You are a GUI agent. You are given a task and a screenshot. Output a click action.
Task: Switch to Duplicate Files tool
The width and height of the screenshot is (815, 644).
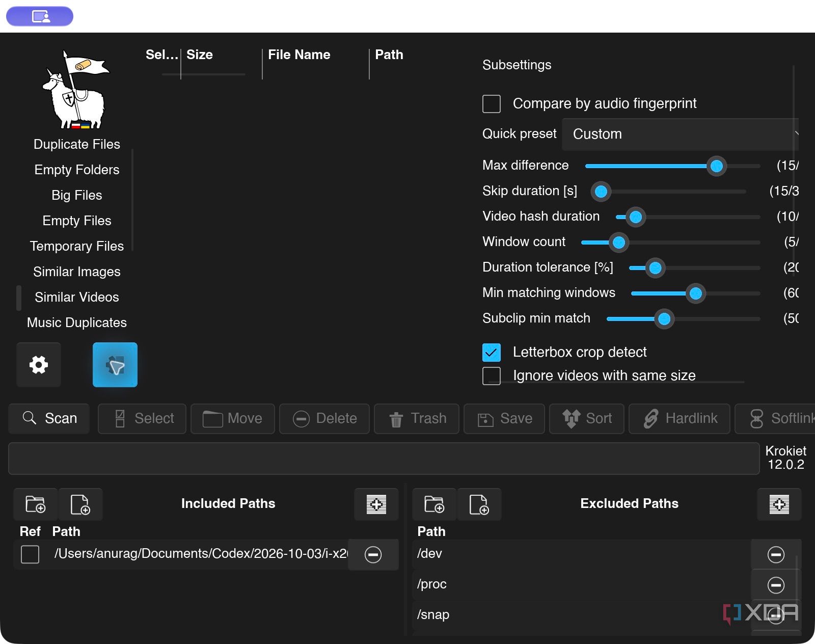coord(77,145)
